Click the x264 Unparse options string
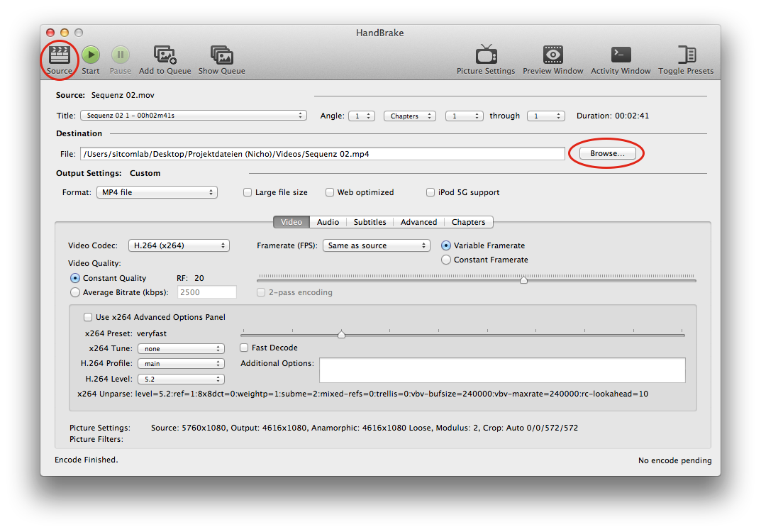Image resolution: width=761 pixels, height=532 pixels. [x=391, y=394]
